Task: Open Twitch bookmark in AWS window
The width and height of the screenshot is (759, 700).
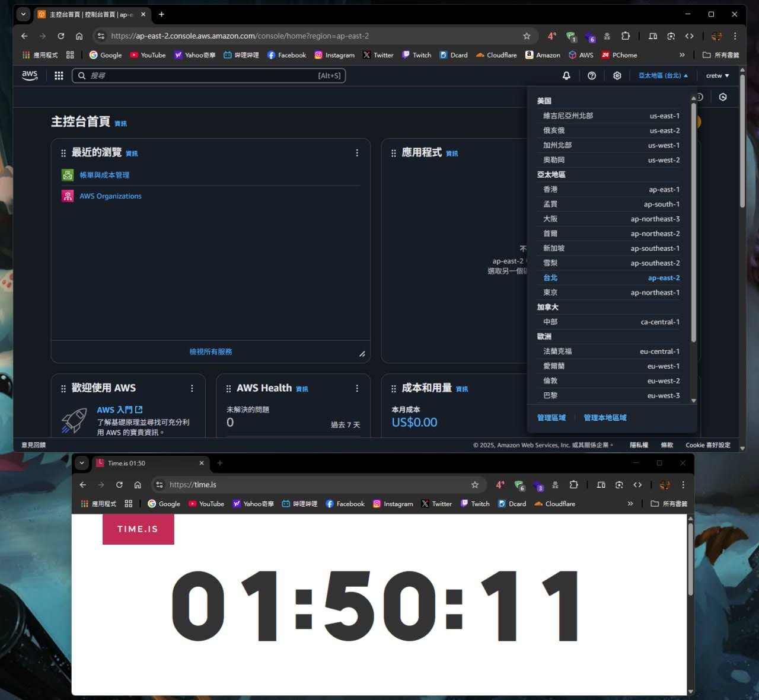Action: pos(417,55)
